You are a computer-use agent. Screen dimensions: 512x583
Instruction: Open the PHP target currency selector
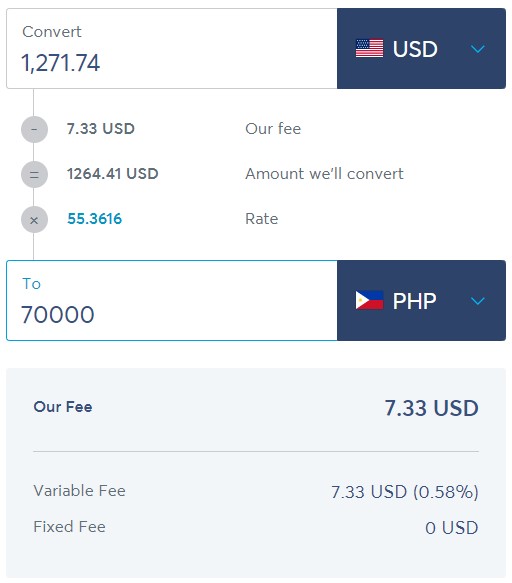[421, 300]
